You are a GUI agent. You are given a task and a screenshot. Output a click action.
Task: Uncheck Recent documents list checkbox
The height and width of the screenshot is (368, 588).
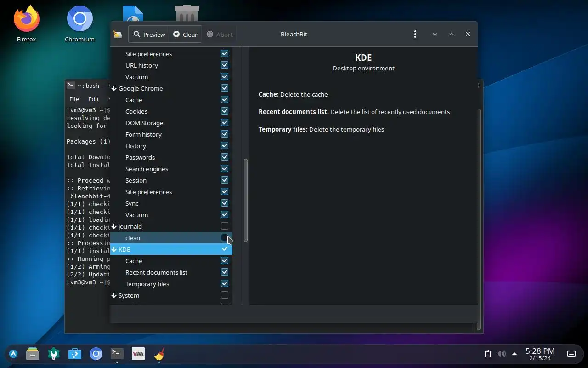225,272
